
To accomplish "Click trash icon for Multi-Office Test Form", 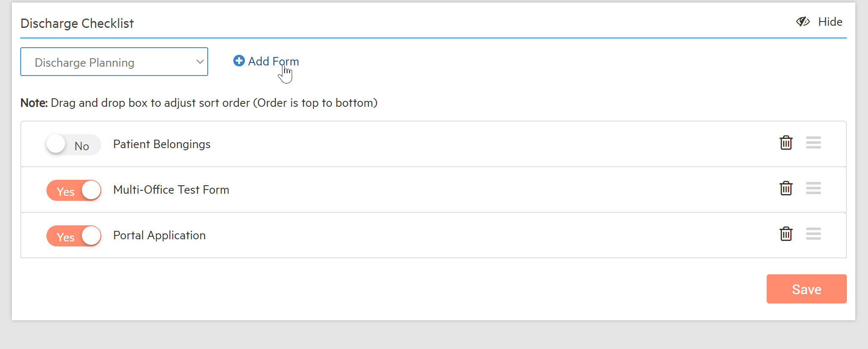I will pos(786,188).
